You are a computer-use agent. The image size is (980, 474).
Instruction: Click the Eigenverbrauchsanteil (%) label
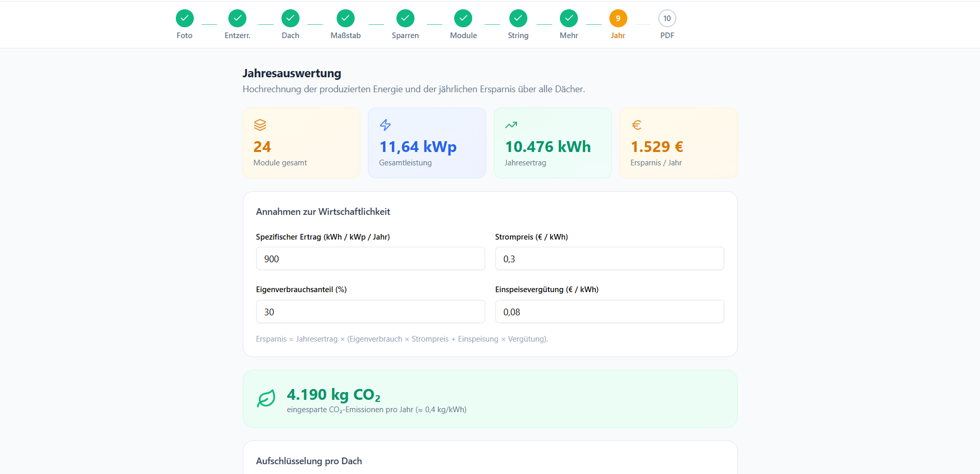click(301, 290)
